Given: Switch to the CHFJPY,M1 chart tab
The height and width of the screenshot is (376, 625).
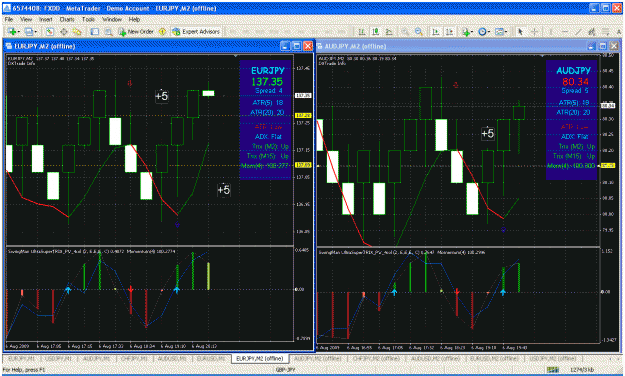Looking at the screenshot, I should (134, 358).
